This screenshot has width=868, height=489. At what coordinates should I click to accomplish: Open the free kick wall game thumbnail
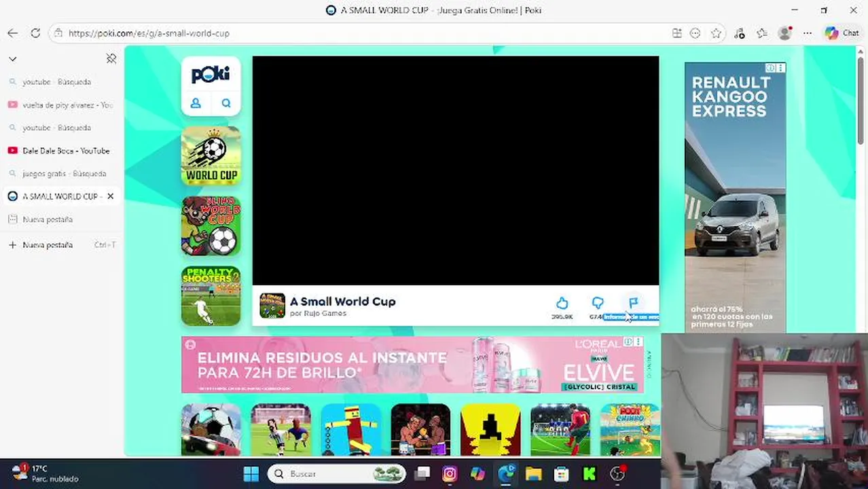(560, 430)
